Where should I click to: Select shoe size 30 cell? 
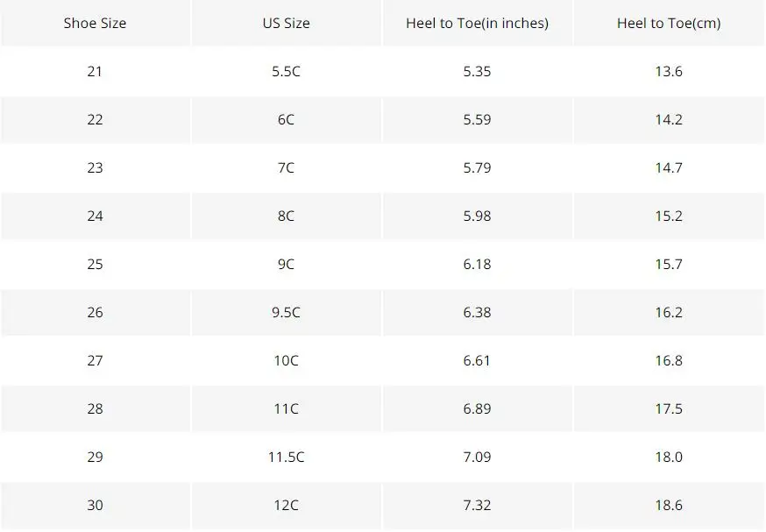tap(95, 505)
